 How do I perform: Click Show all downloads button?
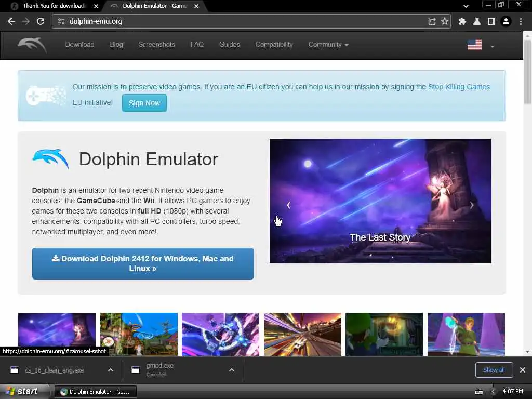pyautogui.click(x=494, y=370)
